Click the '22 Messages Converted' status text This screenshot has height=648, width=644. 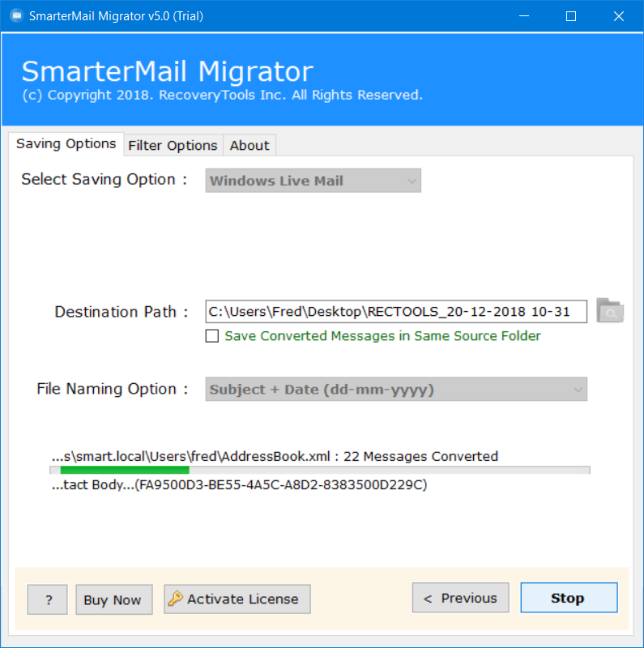(420, 456)
